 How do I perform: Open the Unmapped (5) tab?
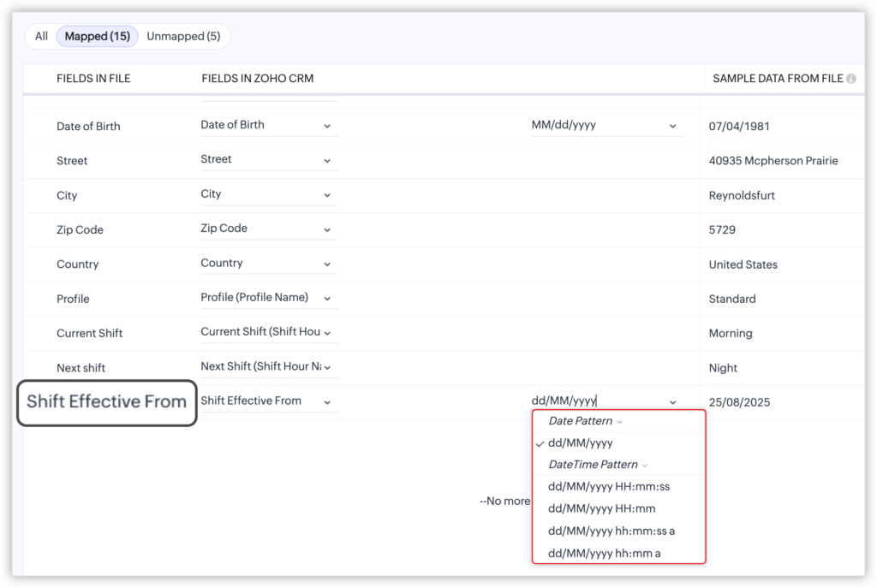point(182,36)
